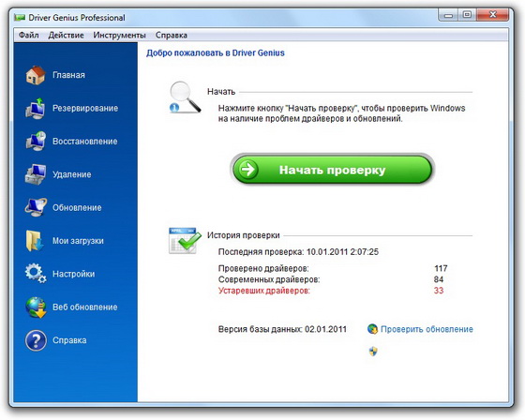The height and width of the screenshot is (420, 525).
Task: Click the История проверки section title
Action: coord(244,235)
